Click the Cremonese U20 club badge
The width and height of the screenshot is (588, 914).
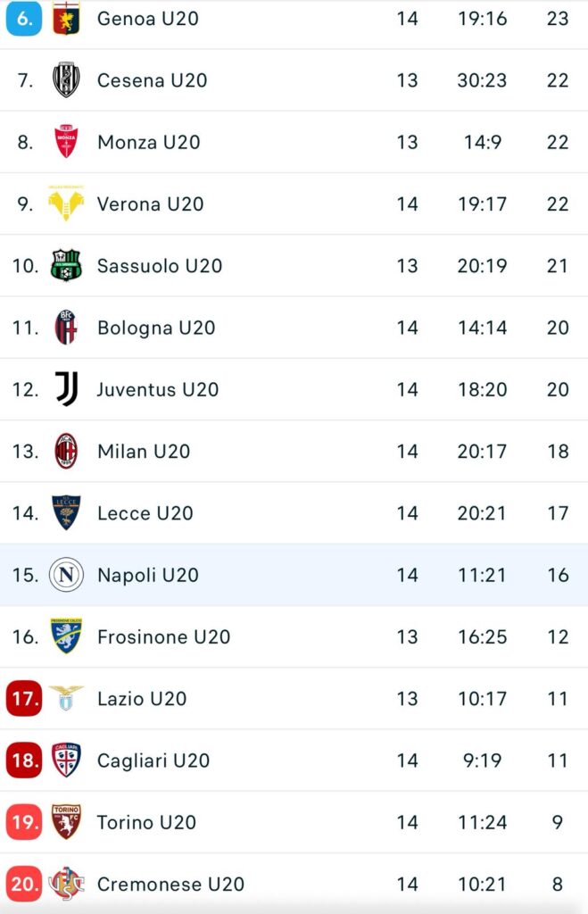point(66,884)
